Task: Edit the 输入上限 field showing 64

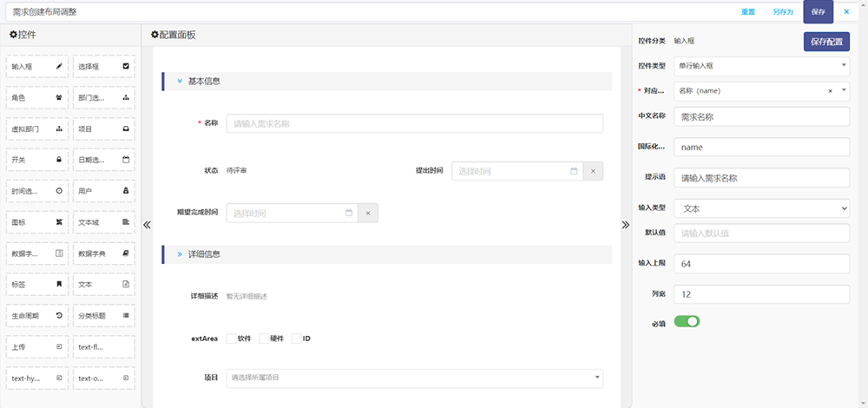Action: (761, 264)
